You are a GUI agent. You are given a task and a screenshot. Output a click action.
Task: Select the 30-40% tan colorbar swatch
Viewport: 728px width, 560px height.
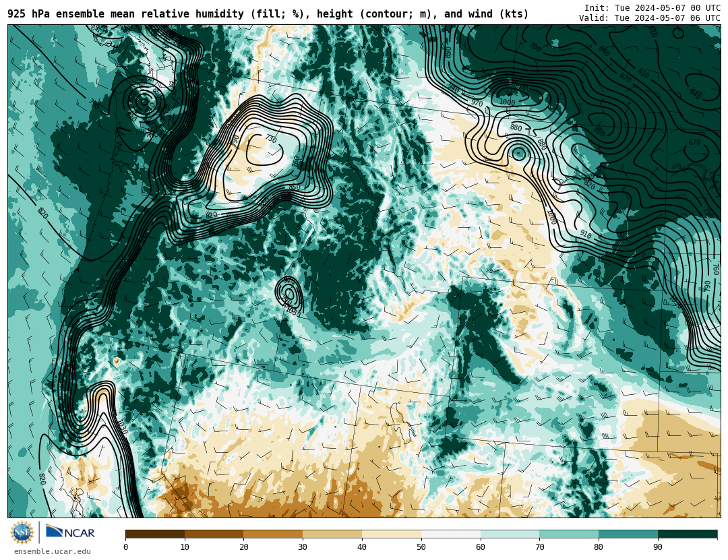point(332,534)
